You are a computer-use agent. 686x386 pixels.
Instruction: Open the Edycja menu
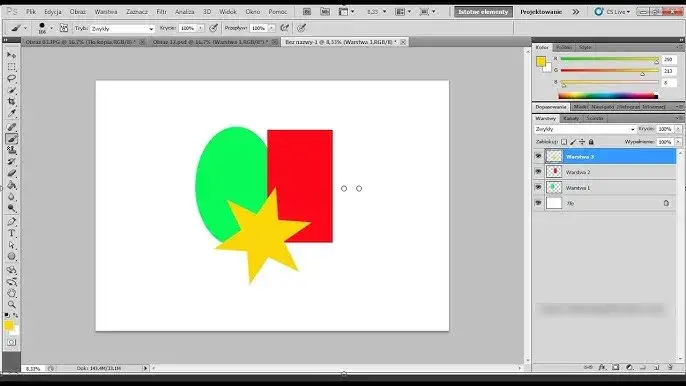coord(52,12)
